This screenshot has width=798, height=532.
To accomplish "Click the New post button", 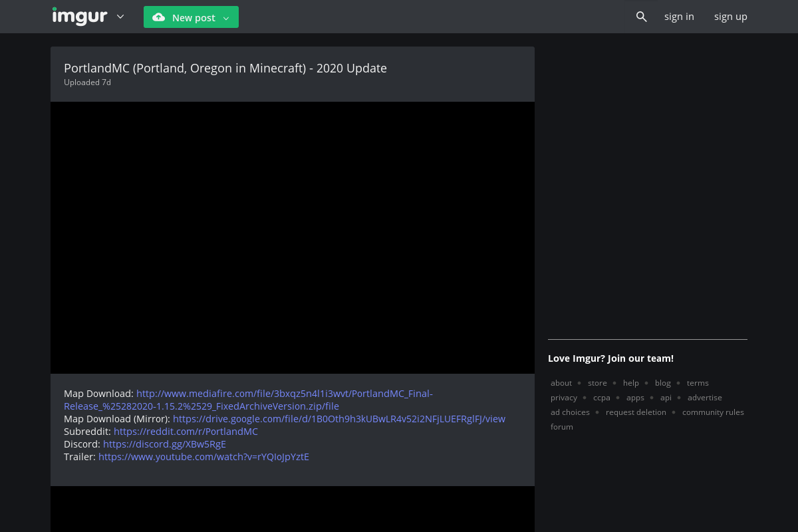I will pos(191,17).
